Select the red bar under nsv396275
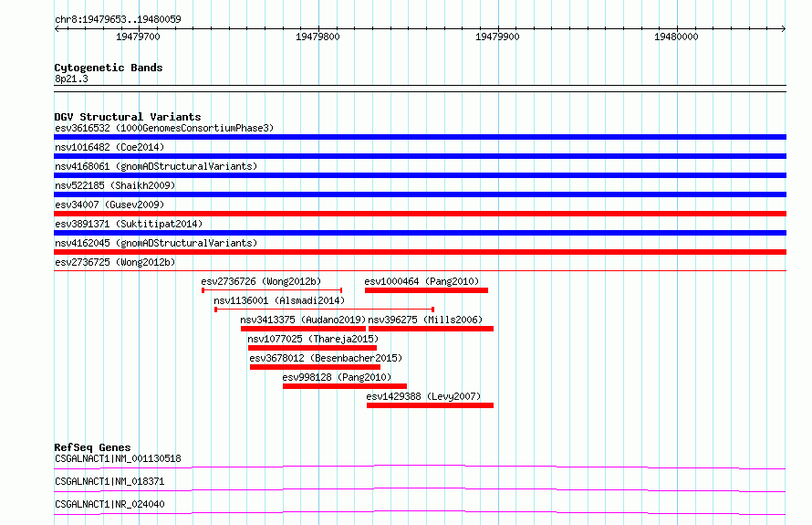This screenshot has height=525, width=812. pyautogui.click(x=431, y=329)
